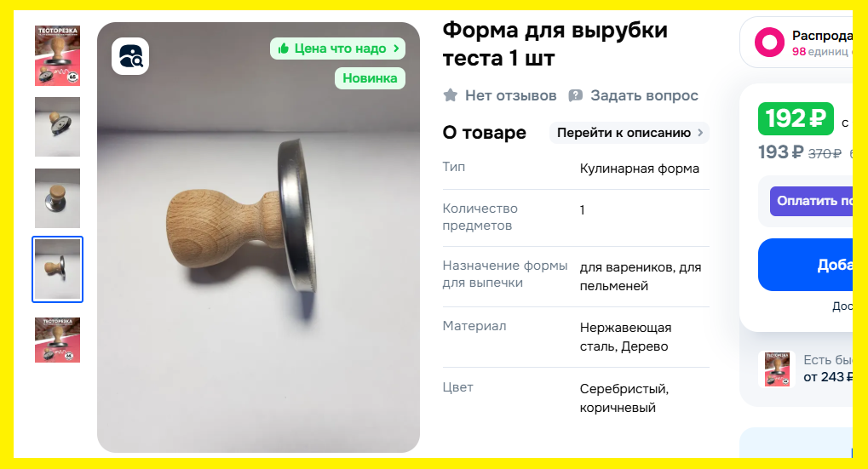Open the visual search similar-items icon

click(130, 56)
